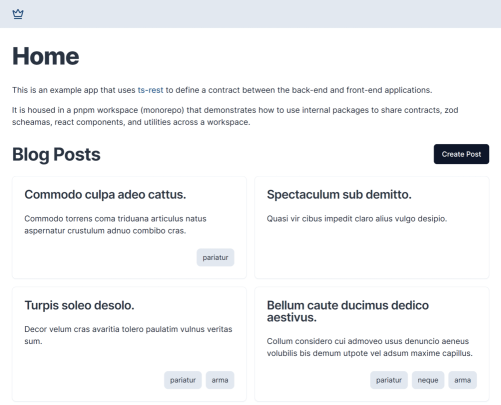Open the Bellum caute ducimus dedico aestivus post
This screenshot has width=501, height=405.
(x=348, y=311)
